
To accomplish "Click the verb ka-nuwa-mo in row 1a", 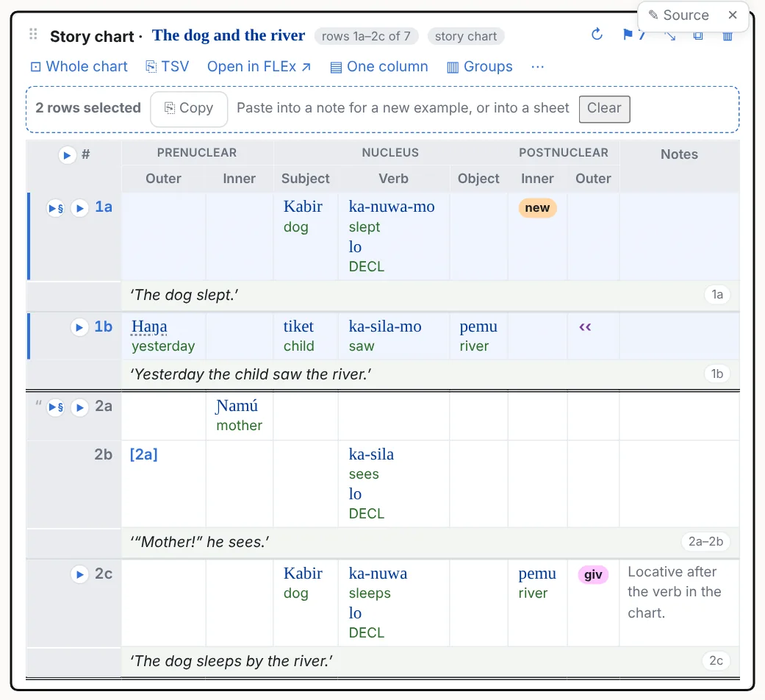I will [391, 207].
